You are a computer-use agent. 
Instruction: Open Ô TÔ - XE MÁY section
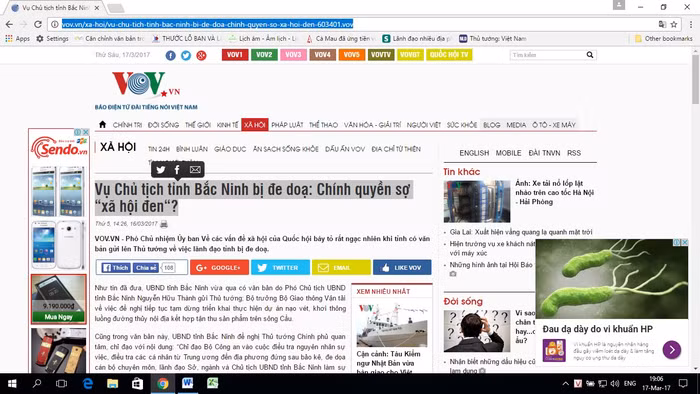[x=554, y=125]
